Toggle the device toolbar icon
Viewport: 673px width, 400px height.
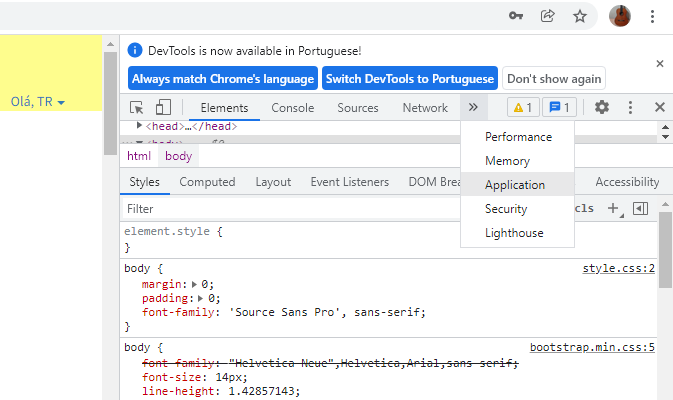click(x=163, y=107)
